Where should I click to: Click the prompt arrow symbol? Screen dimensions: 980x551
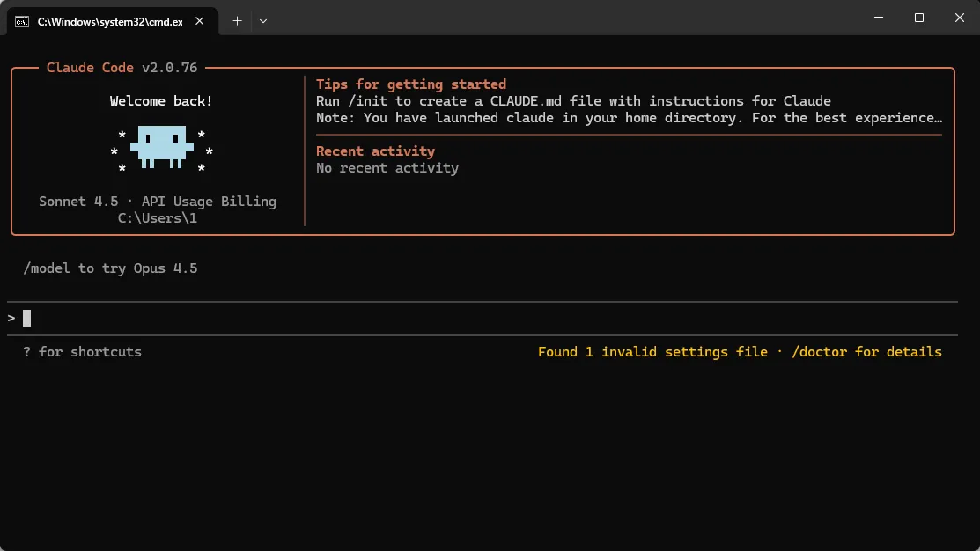coord(11,319)
